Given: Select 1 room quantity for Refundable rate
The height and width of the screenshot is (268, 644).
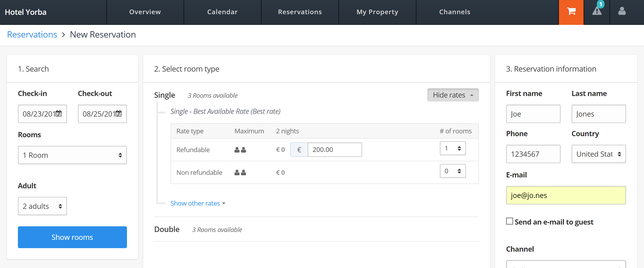Looking at the screenshot, I should click(x=451, y=148).
